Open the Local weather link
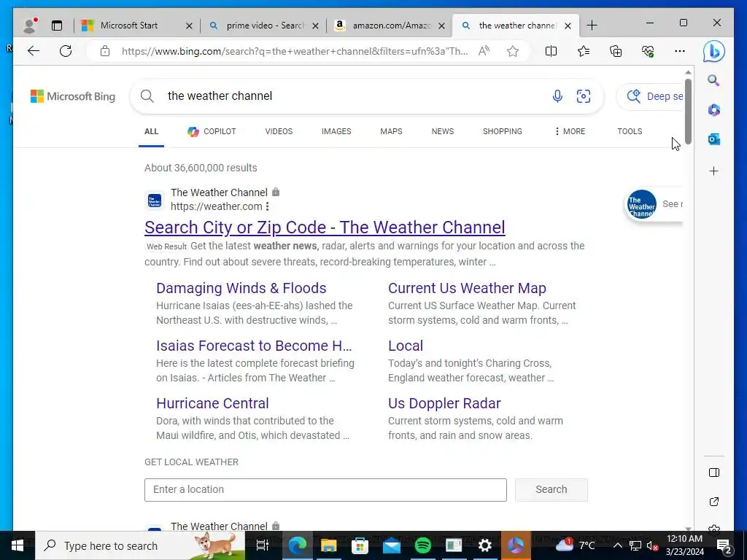 pos(406,346)
